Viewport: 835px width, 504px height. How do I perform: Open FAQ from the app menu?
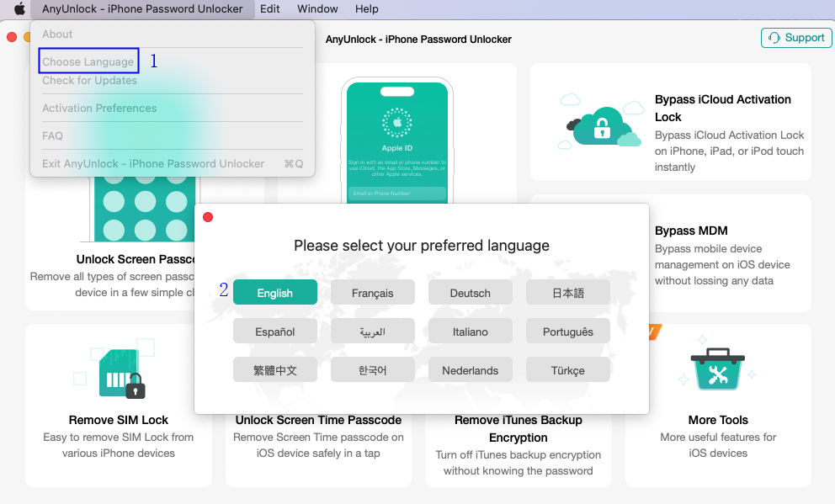52,135
